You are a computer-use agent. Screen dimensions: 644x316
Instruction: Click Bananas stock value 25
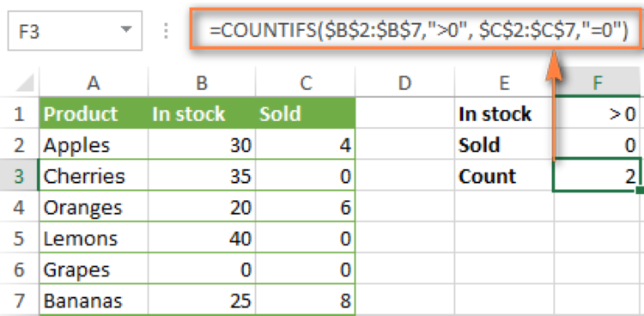pyautogui.click(x=202, y=301)
